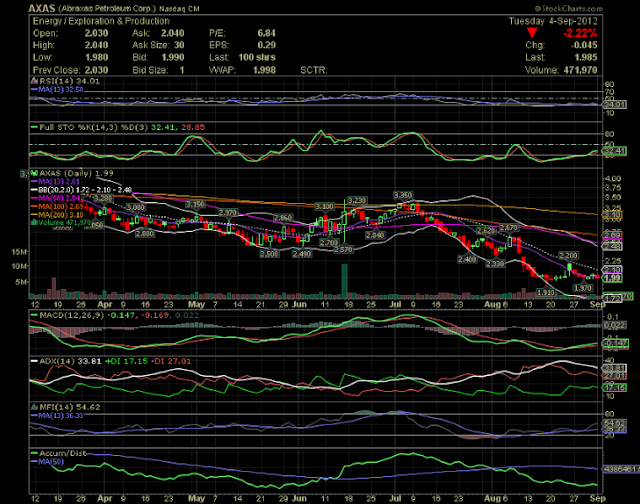Click MA(13) 32.58 in RSI panel
Image resolution: width=640 pixels, height=504 pixels.
click(x=61, y=89)
